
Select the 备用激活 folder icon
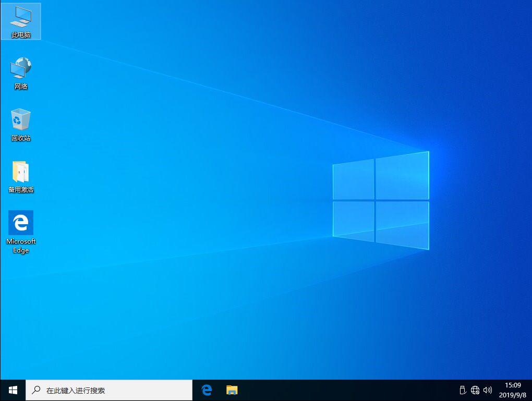point(21,177)
